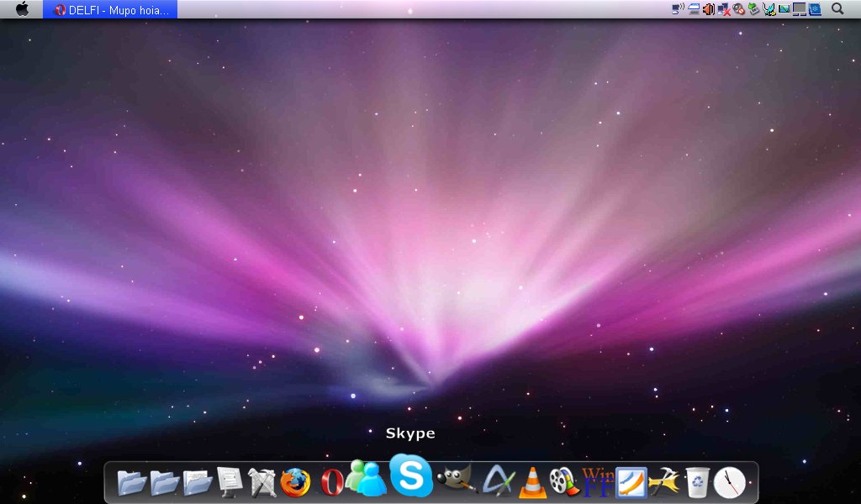
Task: Open the presentation screen dock icon
Action: click(230, 482)
